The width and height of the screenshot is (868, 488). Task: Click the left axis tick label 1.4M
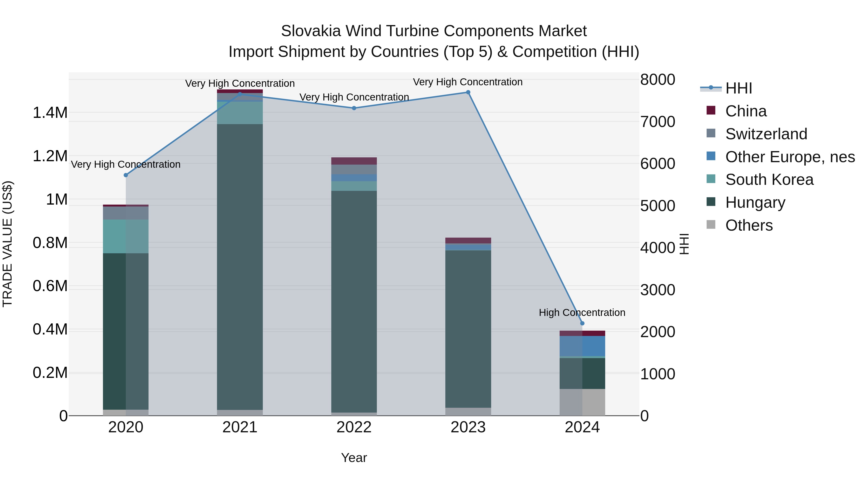[x=50, y=113]
